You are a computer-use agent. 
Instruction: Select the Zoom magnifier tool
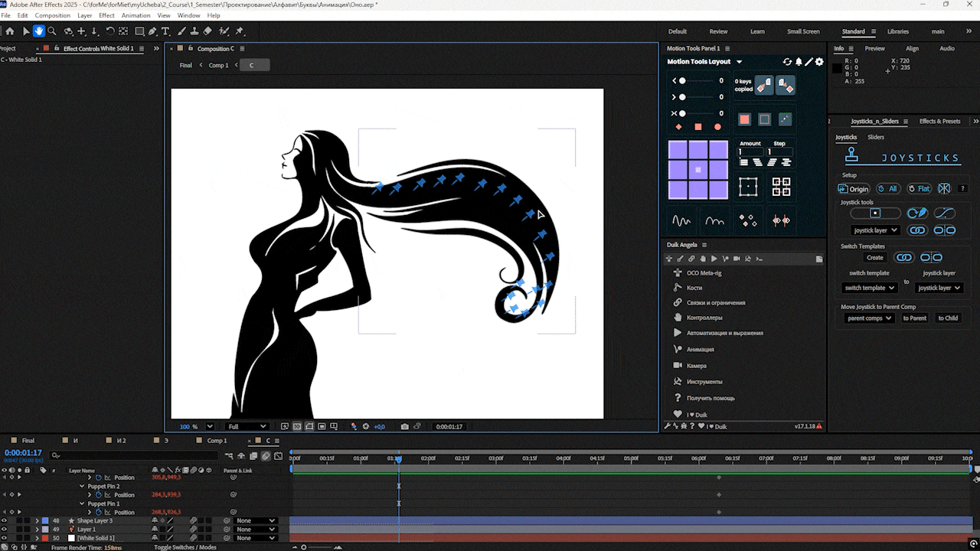[x=52, y=31]
